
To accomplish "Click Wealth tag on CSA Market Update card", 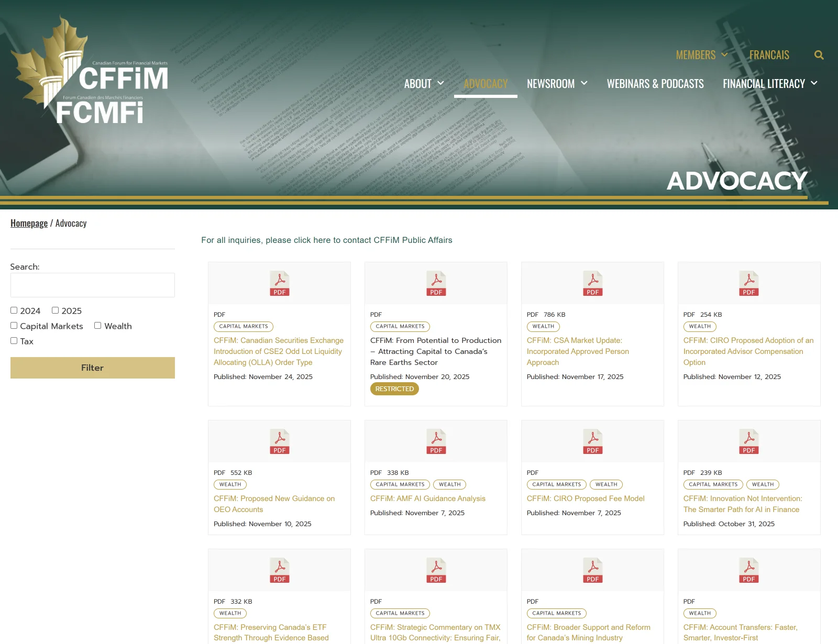I will coord(543,326).
